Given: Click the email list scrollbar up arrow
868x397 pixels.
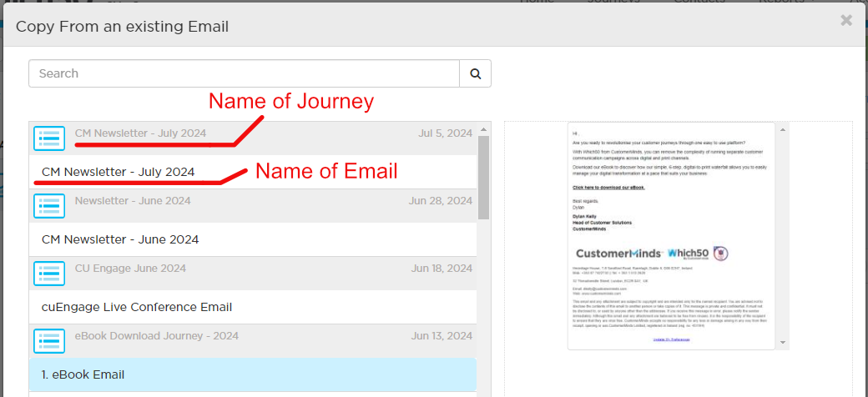Looking at the screenshot, I should pyautogui.click(x=483, y=129).
